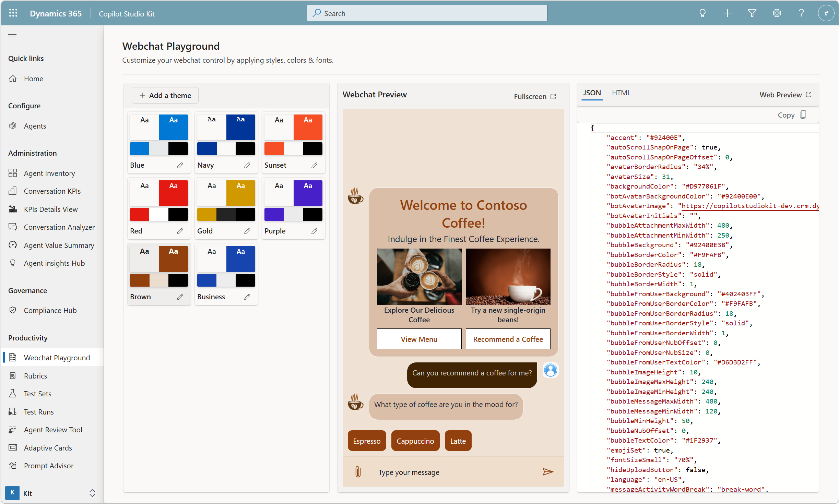839x504 pixels.
Task: Click the hamburger menu to collapse sidebar
Action: coord(12,36)
